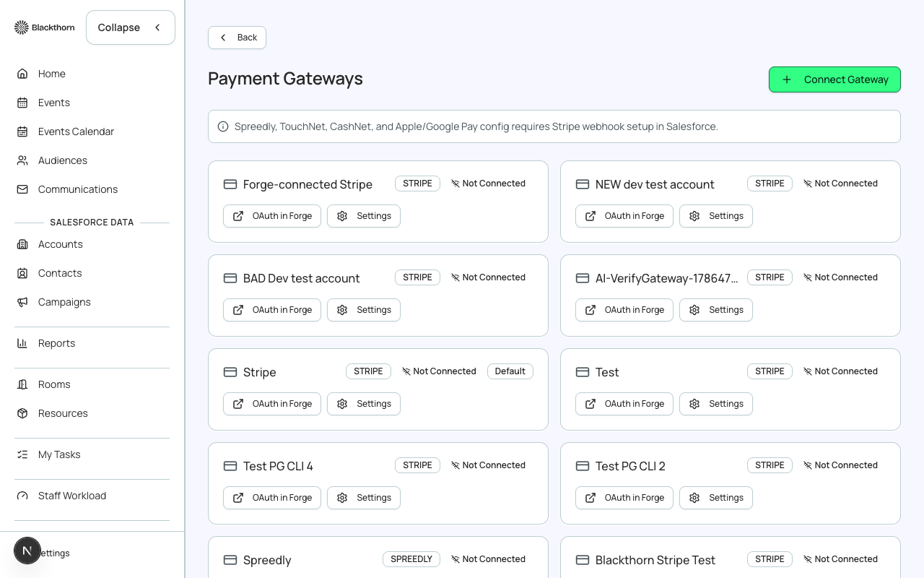Open OAuth in Forge for Test gateway
Viewport: 924px width, 578px height.
coord(624,404)
